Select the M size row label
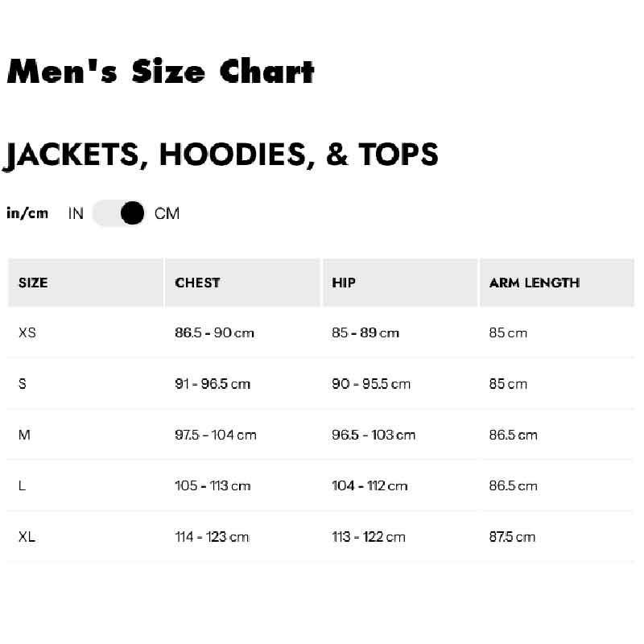 pos(24,435)
